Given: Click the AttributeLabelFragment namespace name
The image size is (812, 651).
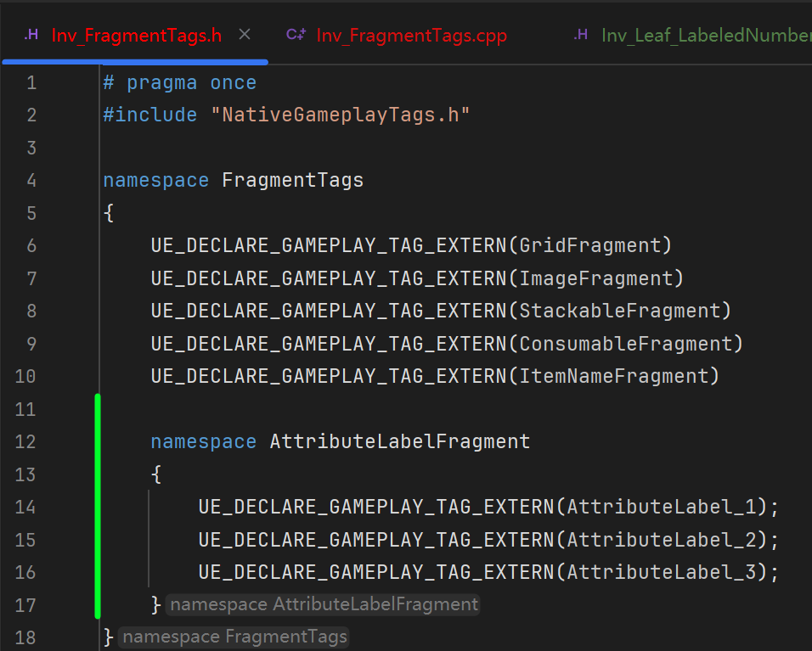Looking at the screenshot, I should (400, 442).
